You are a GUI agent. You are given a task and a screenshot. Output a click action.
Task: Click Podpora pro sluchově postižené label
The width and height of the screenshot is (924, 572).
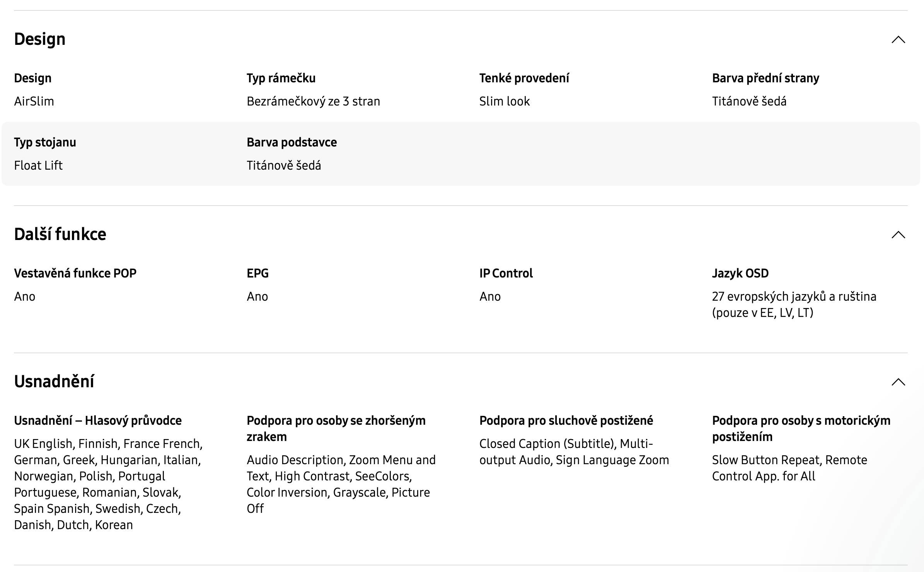(566, 420)
